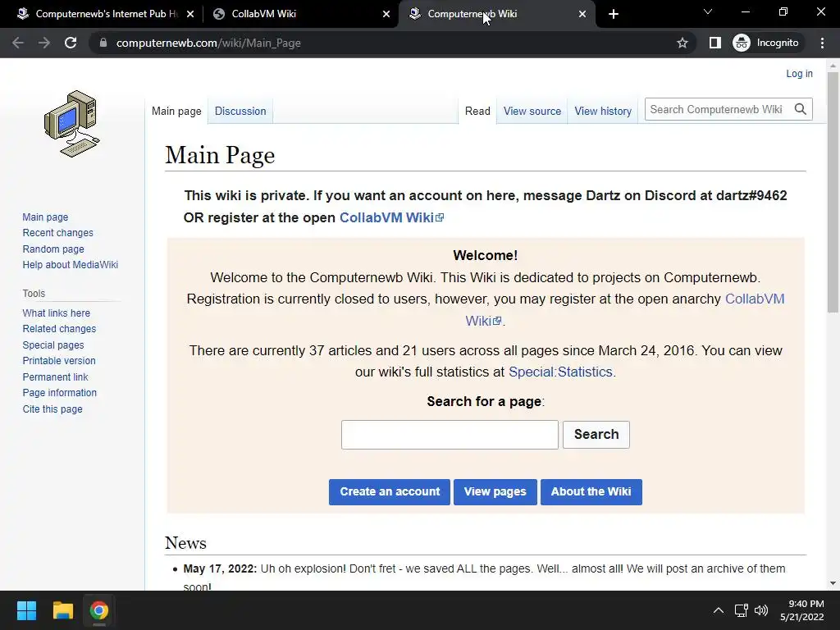Screen dimensions: 840x630
Task: Click the tab search chevron in the title bar
Action: coord(708,11)
